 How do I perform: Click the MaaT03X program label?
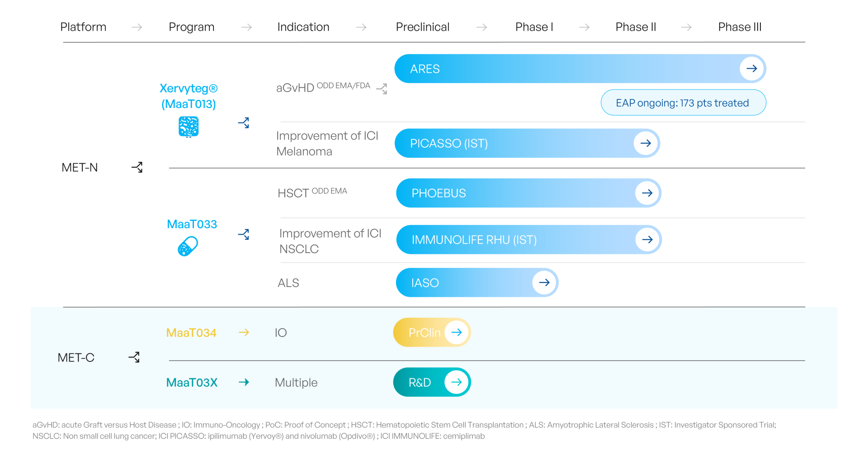[x=192, y=382]
